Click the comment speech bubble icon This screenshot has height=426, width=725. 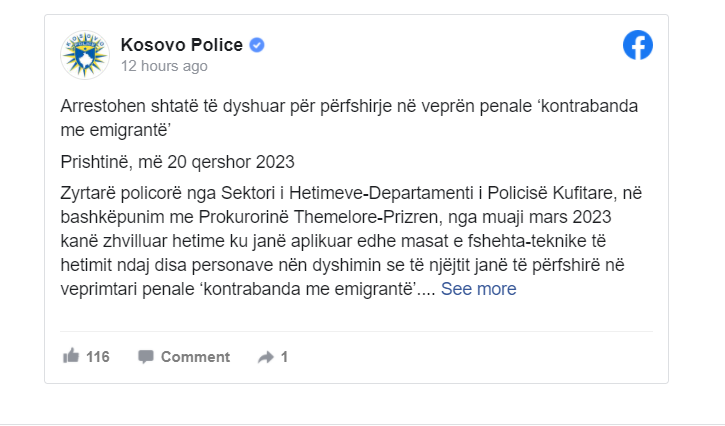146,357
